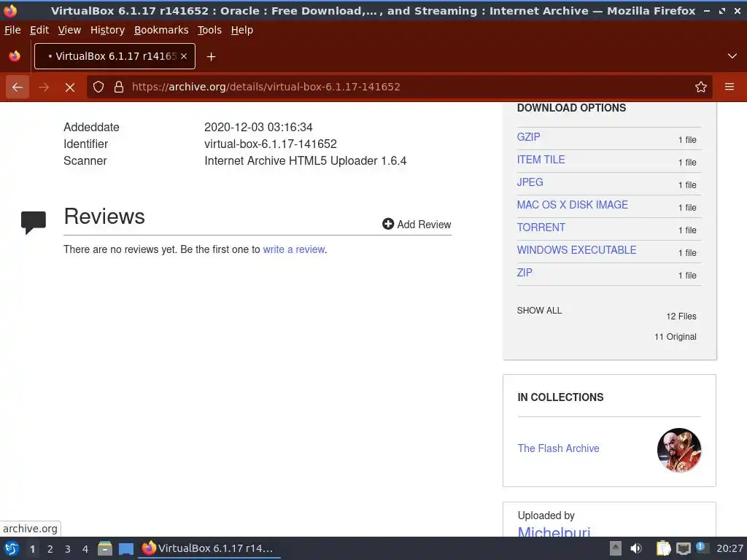The image size is (747, 560).
Task: Click SHOW ALL files link
Action: tap(539, 311)
